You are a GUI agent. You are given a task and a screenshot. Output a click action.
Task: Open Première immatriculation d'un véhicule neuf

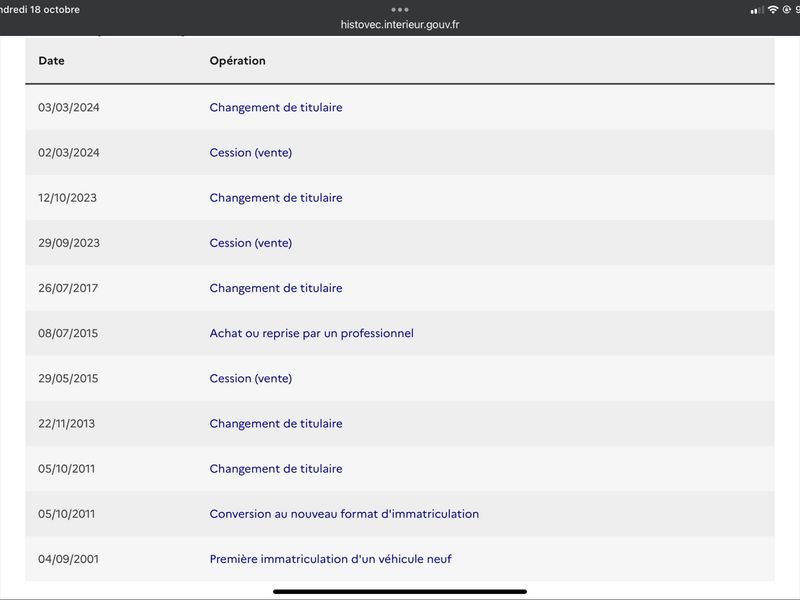point(330,559)
